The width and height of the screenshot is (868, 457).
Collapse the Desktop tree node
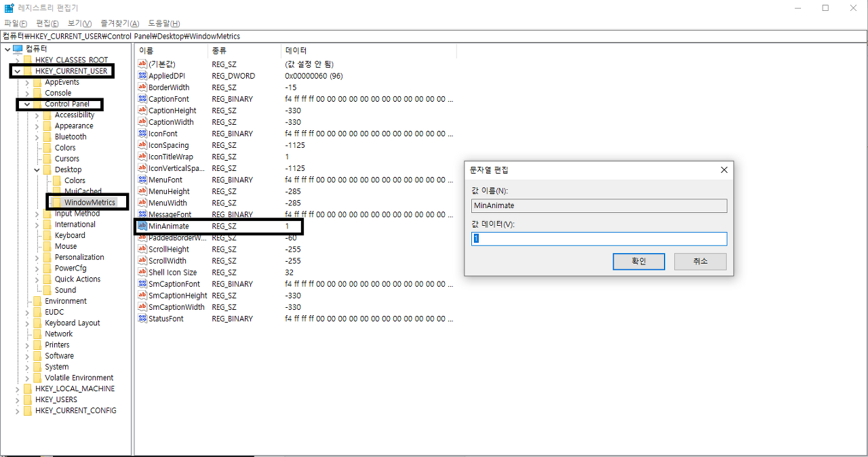click(37, 170)
